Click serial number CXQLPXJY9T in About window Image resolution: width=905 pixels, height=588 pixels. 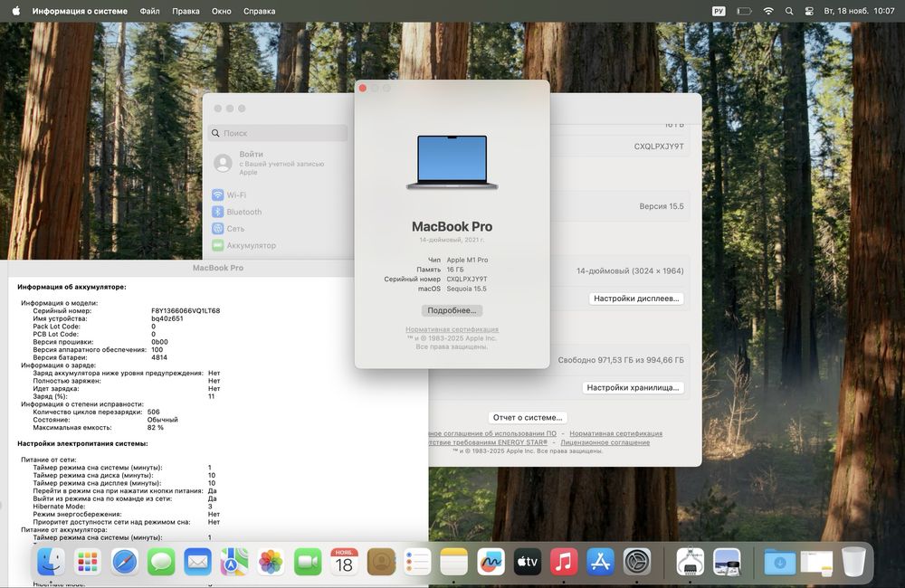point(467,279)
